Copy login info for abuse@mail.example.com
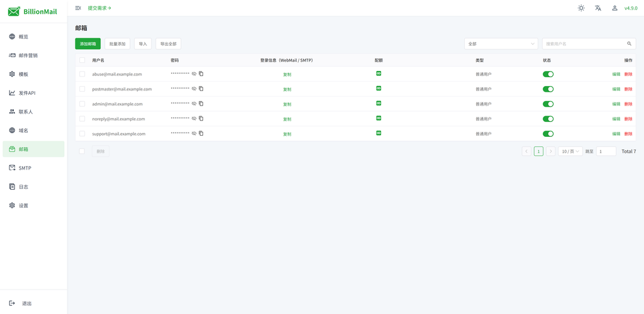The image size is (644, 314). click(x=287, y=75)
